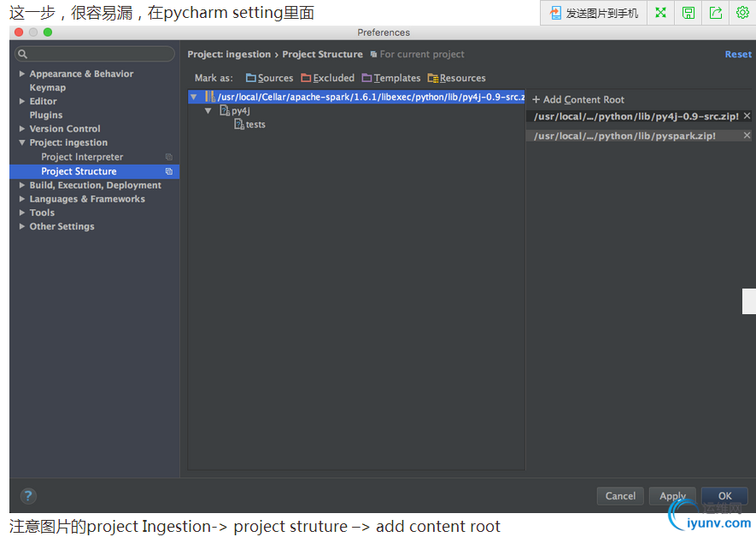Select the /usr/local/Cellar/apache-spark root path row

[356, 96]
